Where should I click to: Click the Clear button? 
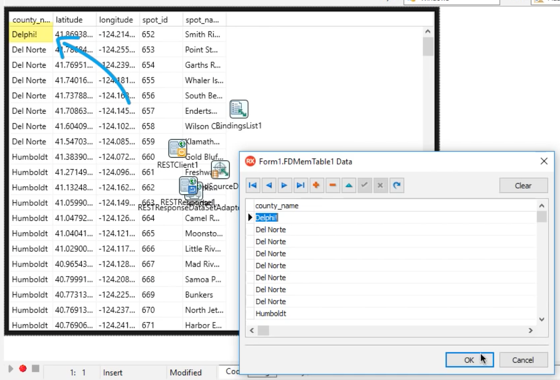(x=523, y=186)
